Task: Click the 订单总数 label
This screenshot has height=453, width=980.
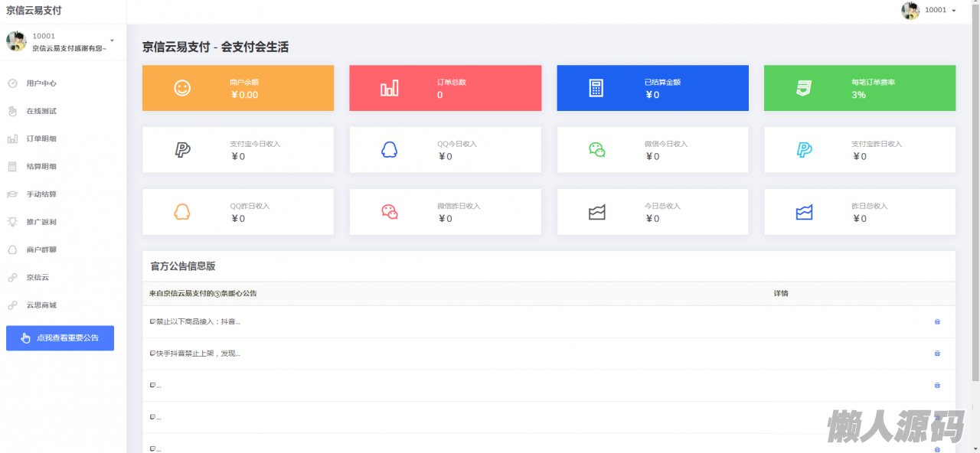Action: [452, 82]
